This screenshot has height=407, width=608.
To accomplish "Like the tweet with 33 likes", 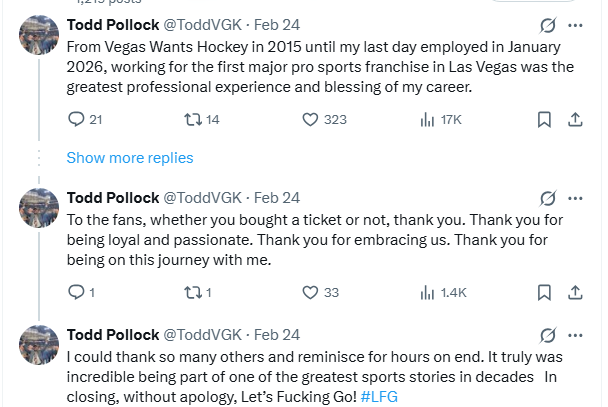I will coord(310,292).
